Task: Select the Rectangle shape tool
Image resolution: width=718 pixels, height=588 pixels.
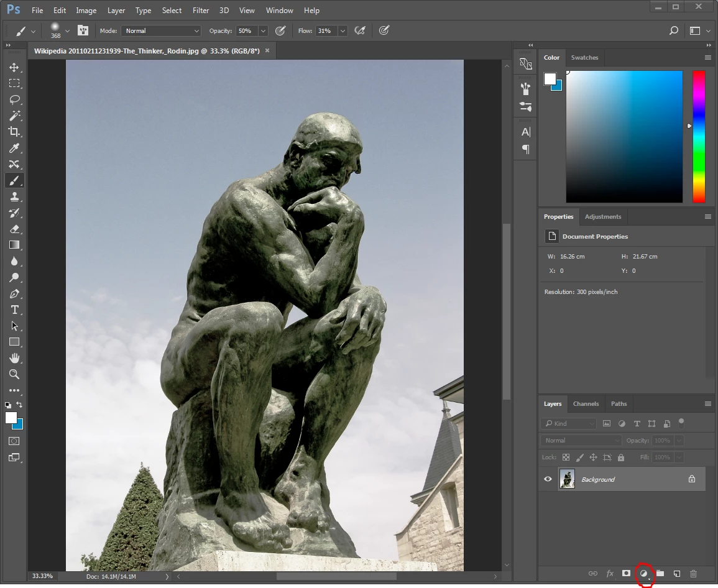Action: click(x=14, y=342)
